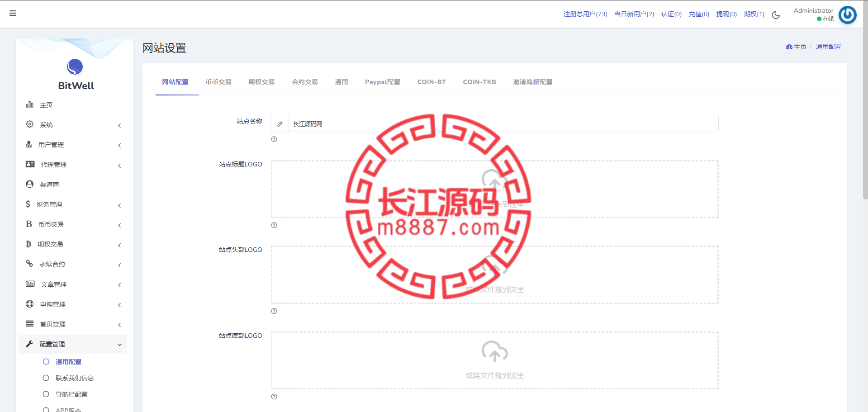The image size is (868, 412).
Task: Click the 财务管理 dollar icon
Action: pos(28,204)
